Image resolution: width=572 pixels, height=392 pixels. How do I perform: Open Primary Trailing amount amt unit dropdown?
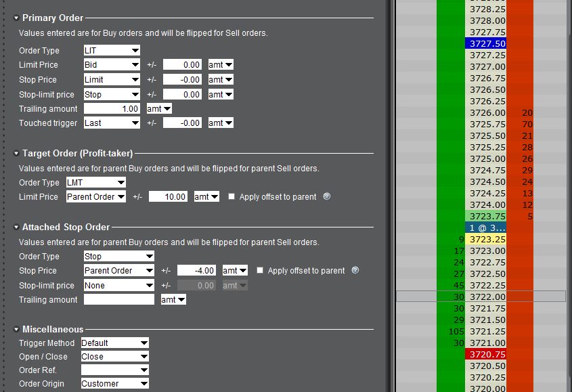(x=159, y=109)
